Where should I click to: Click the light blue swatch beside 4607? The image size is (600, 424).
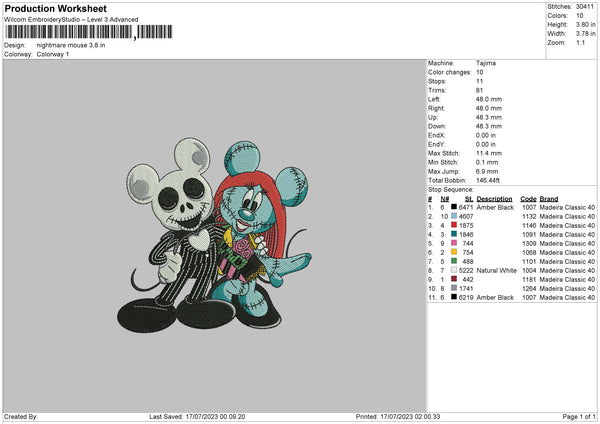coord(454,216)
